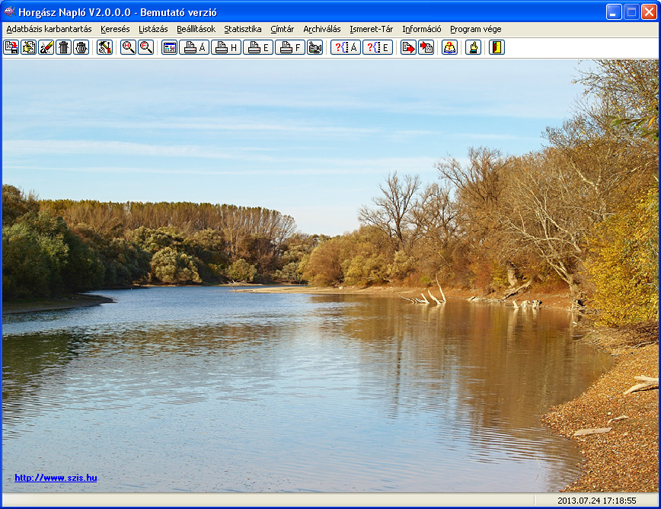Open the Statisztika menu

pos(243,29)
